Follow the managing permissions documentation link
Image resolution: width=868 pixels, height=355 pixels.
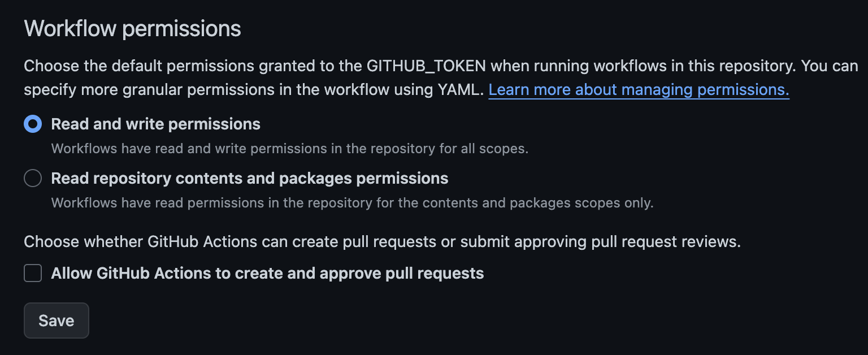coord(639,89)
